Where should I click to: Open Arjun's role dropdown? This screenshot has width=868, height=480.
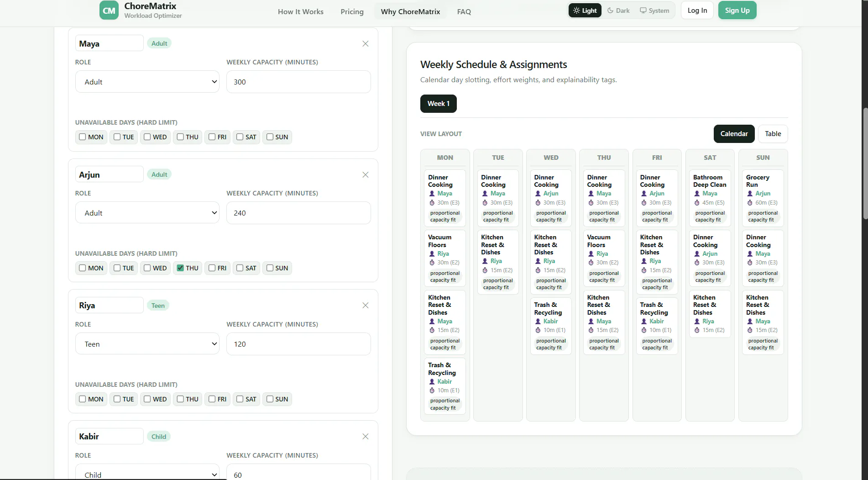pos(147,213)
